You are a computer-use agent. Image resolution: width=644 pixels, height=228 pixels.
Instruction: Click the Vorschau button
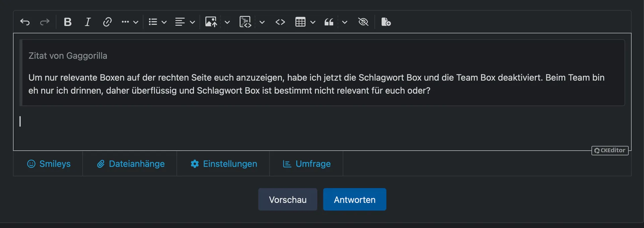click(287, 200)
